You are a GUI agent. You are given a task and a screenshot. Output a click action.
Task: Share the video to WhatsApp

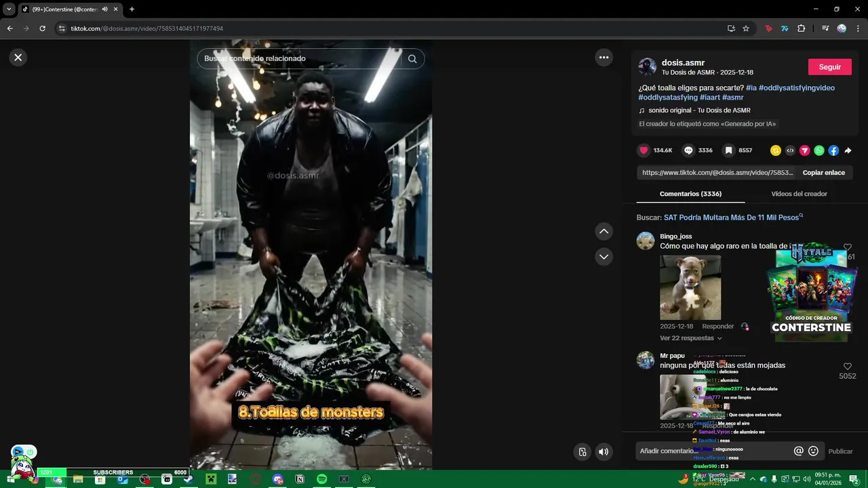click(819, 150)
